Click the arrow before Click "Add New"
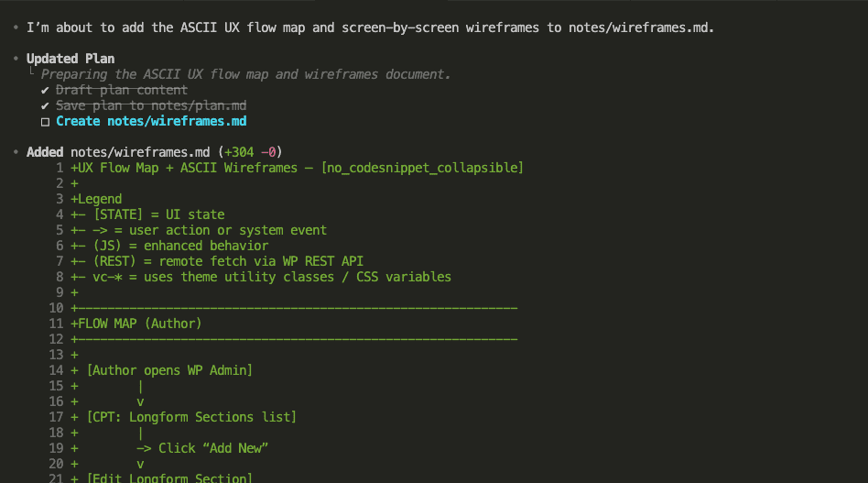The image size is (868, 483). [x=144, y=448]
